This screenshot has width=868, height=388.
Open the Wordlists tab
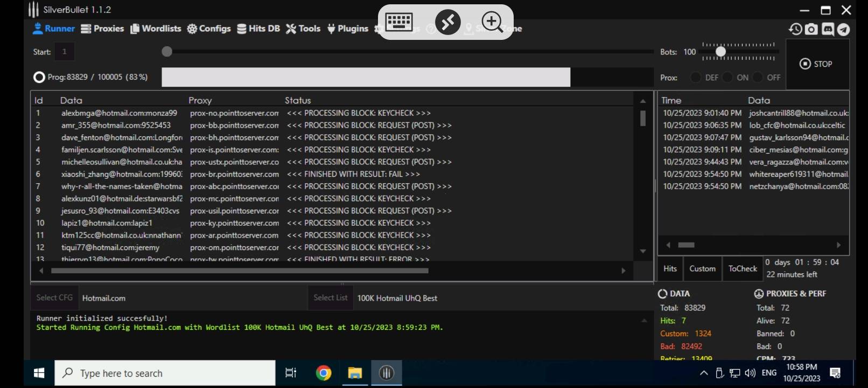click(x=156, y=29)
